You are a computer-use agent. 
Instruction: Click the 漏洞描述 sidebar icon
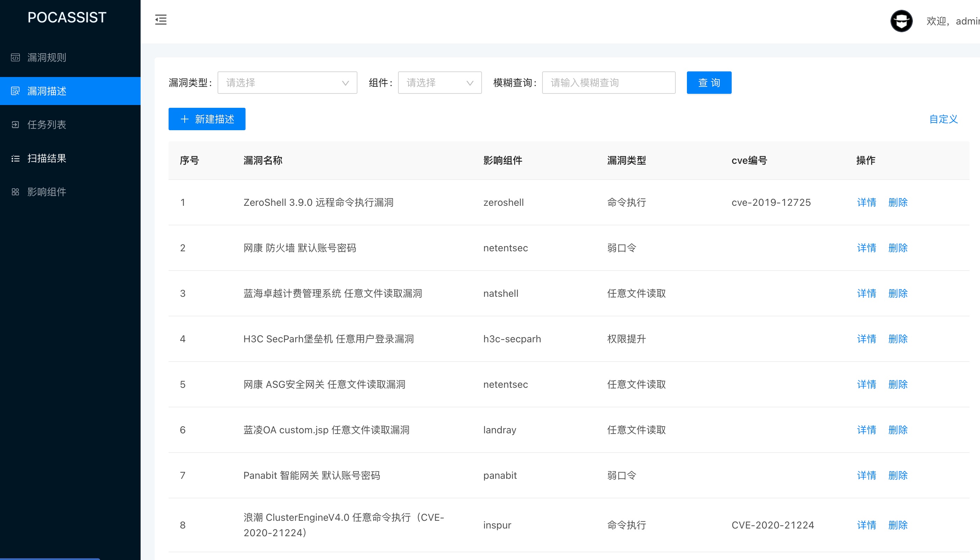click(15, 91)
